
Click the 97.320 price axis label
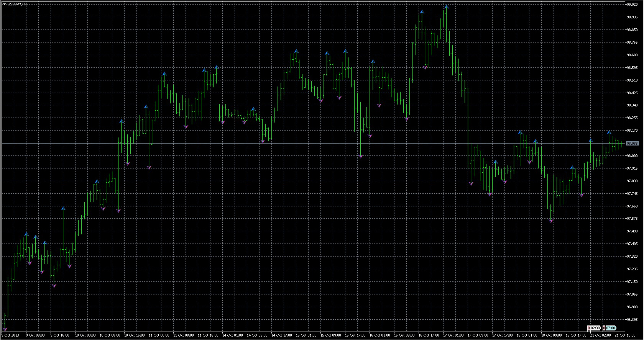[632, 257]
